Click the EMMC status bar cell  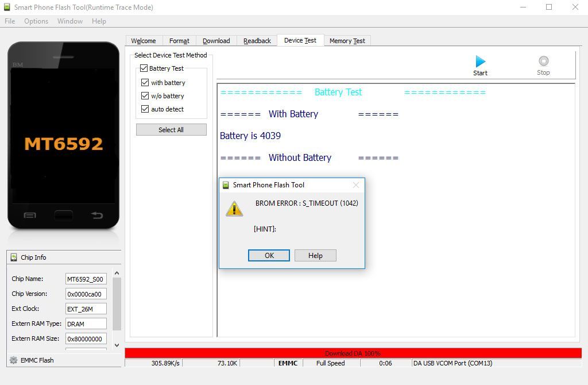pos(288,363)
